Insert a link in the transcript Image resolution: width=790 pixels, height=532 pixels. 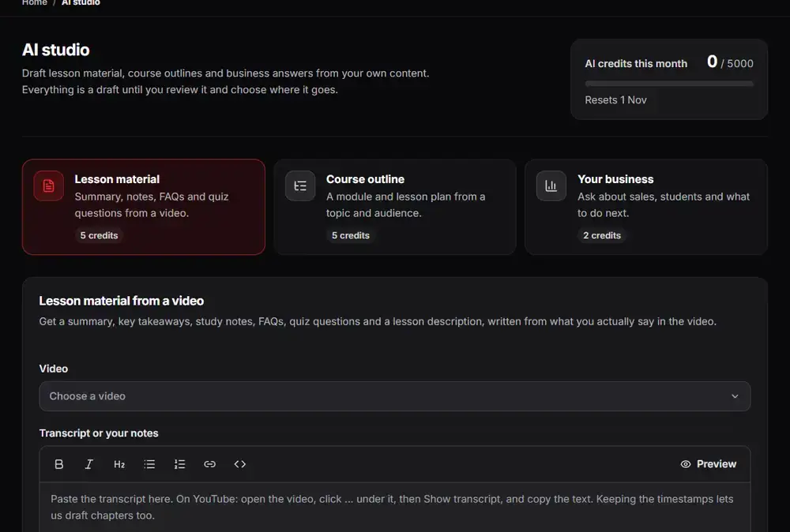(x=209, y=464)
